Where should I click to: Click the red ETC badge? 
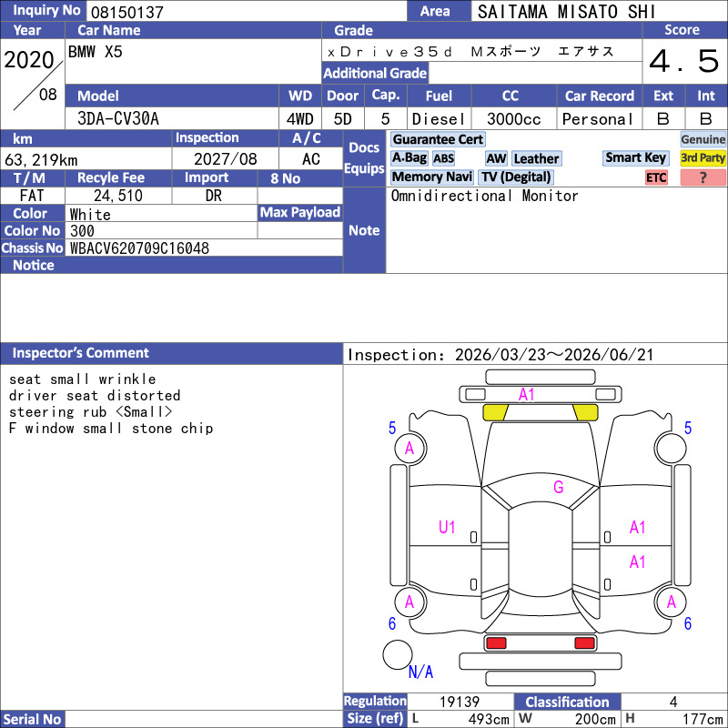pyautogui.click(x=656, y=177)
